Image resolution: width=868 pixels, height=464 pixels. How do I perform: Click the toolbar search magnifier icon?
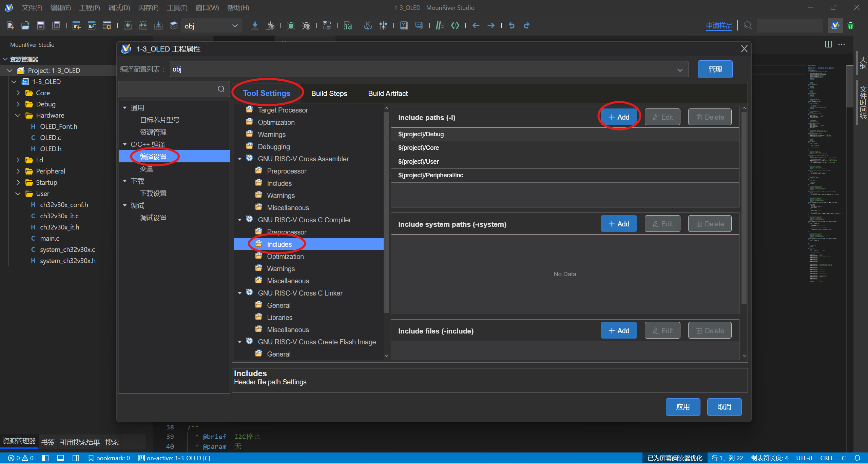[x=748, y=25]
